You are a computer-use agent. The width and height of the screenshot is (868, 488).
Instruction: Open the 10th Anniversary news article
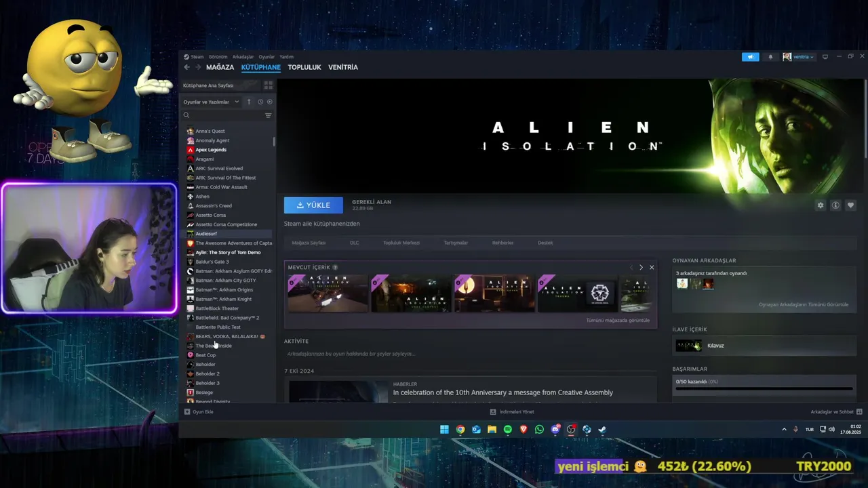tap(503, 392)
